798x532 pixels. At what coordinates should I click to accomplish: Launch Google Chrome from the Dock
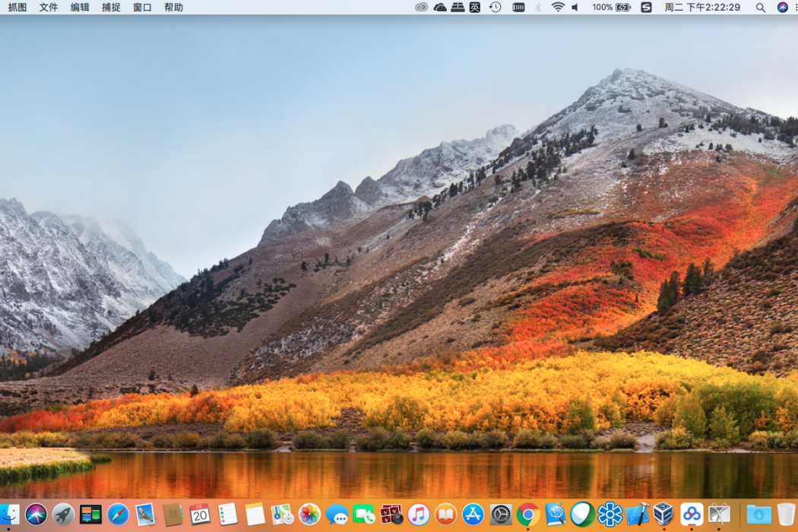coord(527,515)
